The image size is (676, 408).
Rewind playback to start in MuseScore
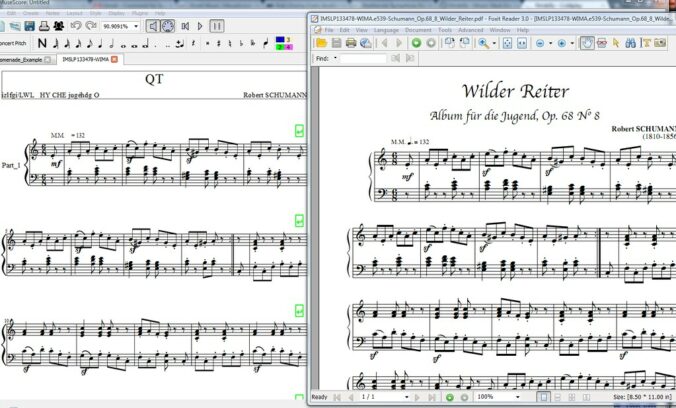(185, 26)
